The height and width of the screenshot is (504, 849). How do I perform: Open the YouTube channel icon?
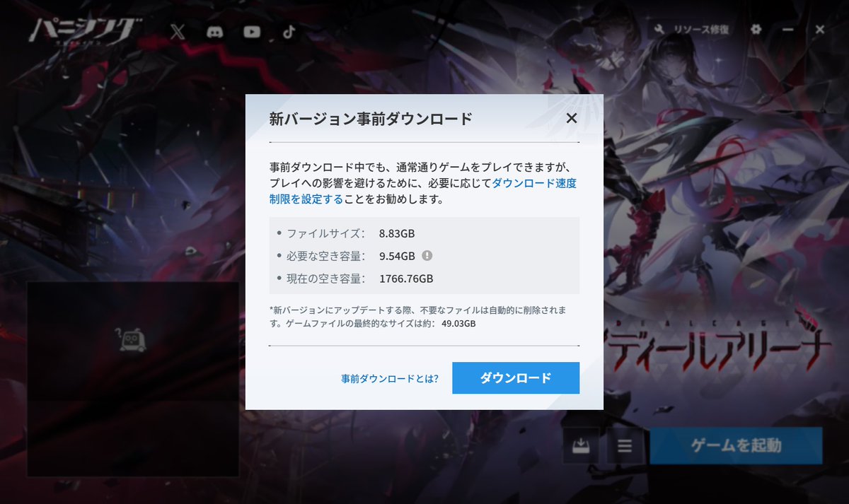(x=252, y=32)
